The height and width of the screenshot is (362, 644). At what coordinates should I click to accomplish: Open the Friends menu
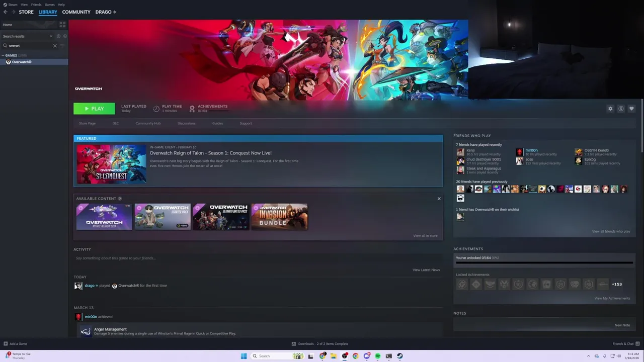tap(36, 5)
